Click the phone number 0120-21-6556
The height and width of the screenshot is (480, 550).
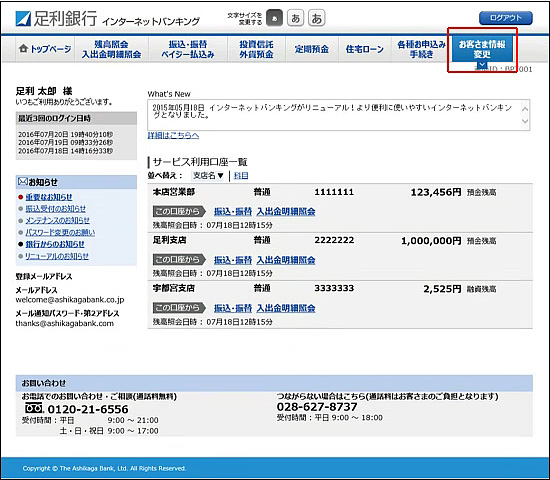(x=88, y=409)
